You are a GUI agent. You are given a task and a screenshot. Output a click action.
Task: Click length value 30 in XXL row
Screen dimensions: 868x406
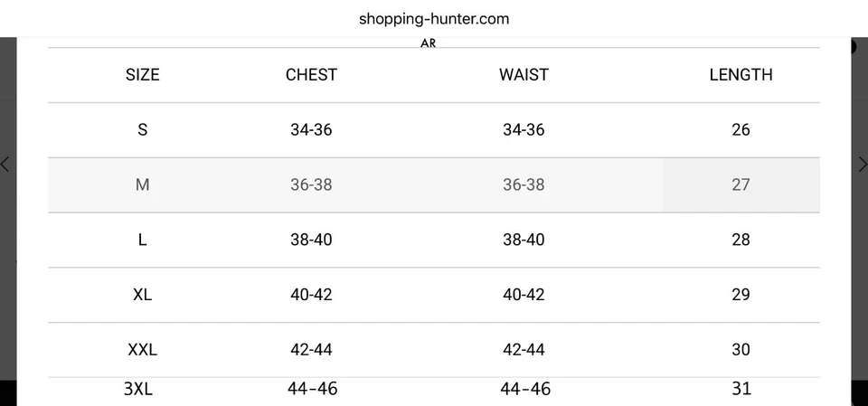tap(741, 350)
